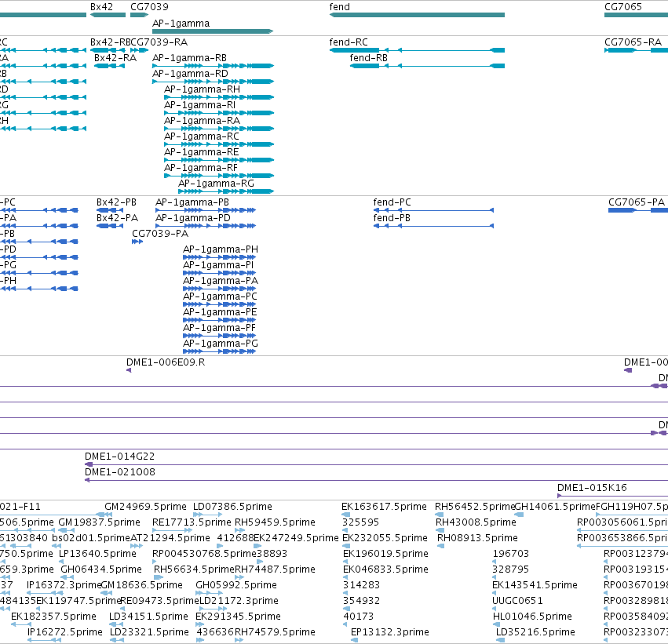Select EST LD34151.5prime
This screenshot has width=668, height=644.
tap(148, 617)
